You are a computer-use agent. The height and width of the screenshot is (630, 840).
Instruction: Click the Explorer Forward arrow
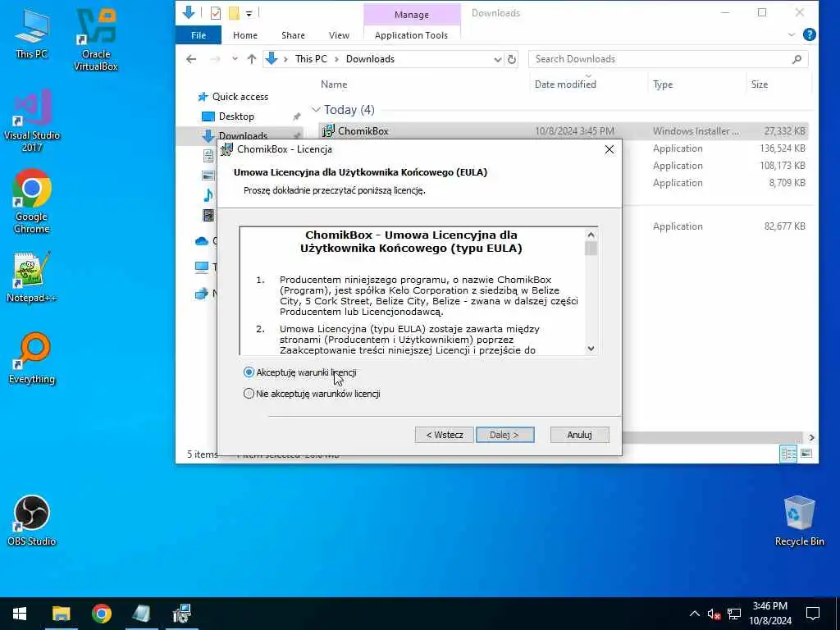216,59
